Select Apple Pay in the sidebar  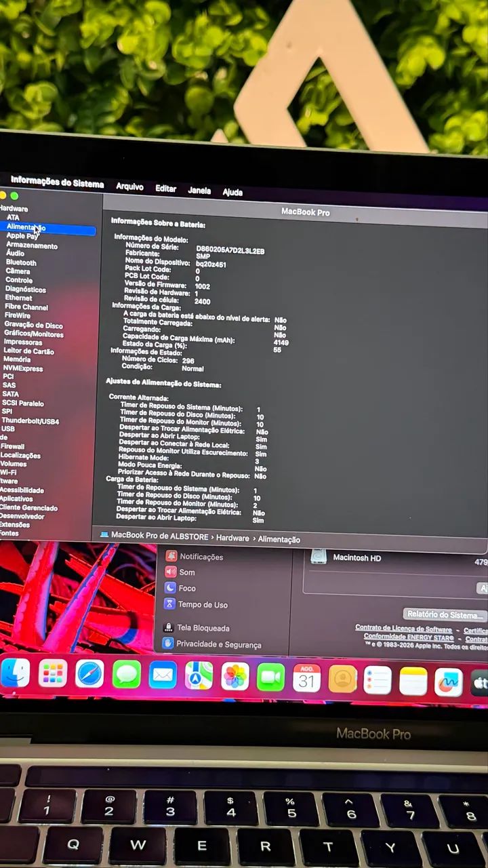click(22, 236)
